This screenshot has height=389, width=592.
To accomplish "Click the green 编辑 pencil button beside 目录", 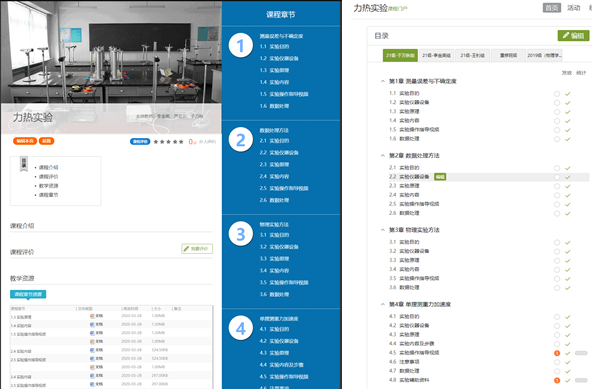I will click(573, 36).
